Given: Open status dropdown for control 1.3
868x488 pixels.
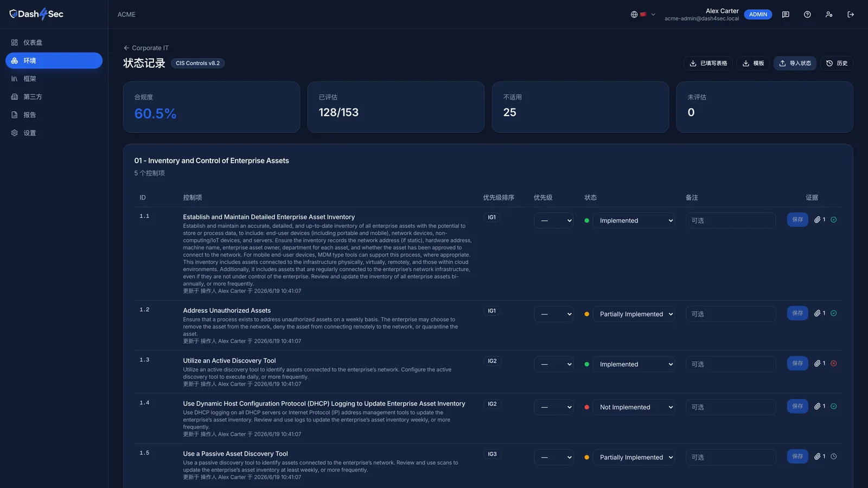Looking at the screenshot, I should 634,364.
